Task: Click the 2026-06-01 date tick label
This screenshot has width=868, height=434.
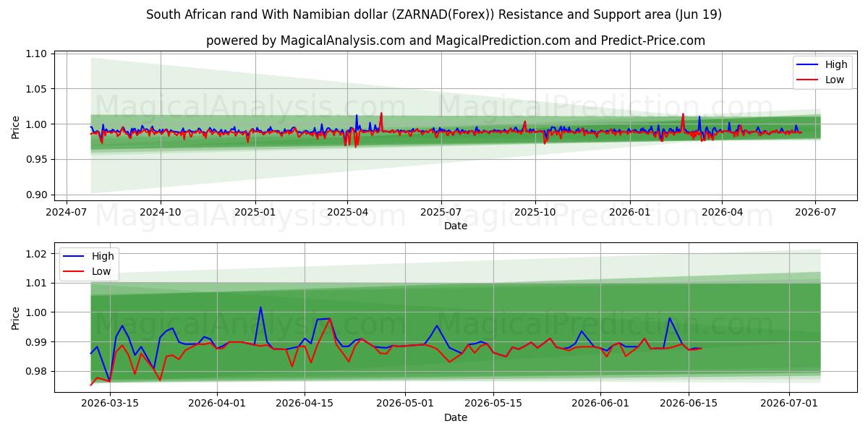Action: click(x=601, y=404)
